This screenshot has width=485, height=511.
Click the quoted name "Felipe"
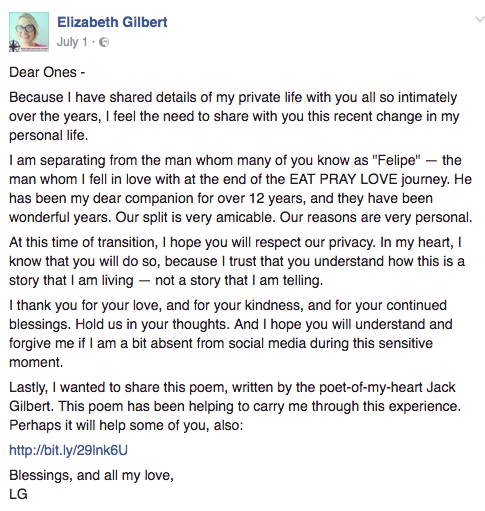pos(396,160)
